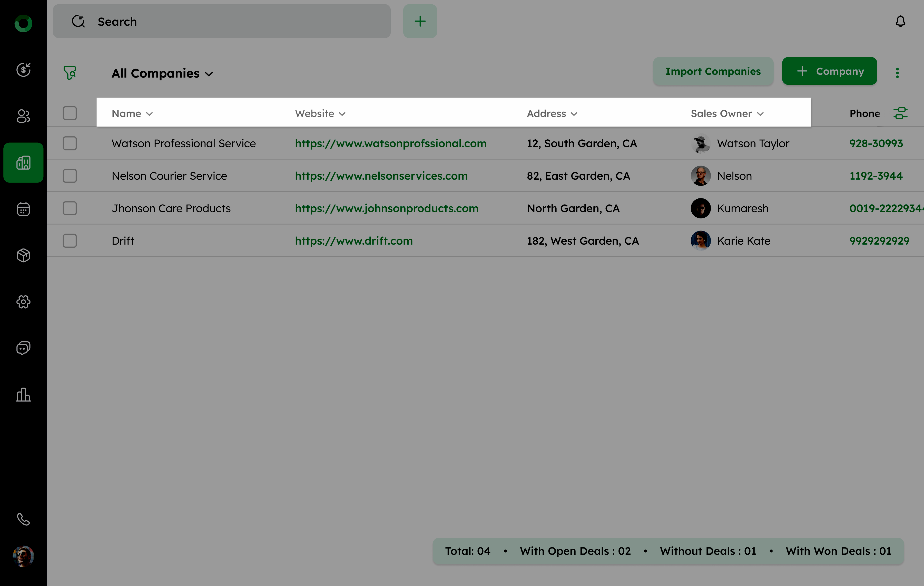Tick the checkbox for Drift
The image size is (924, 586).
[70, 241]
